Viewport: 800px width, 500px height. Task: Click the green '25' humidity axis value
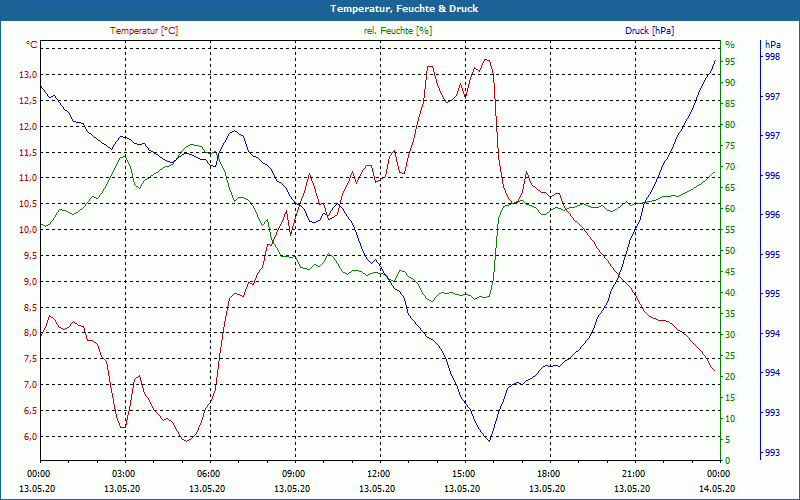click(x=730, y=356)
